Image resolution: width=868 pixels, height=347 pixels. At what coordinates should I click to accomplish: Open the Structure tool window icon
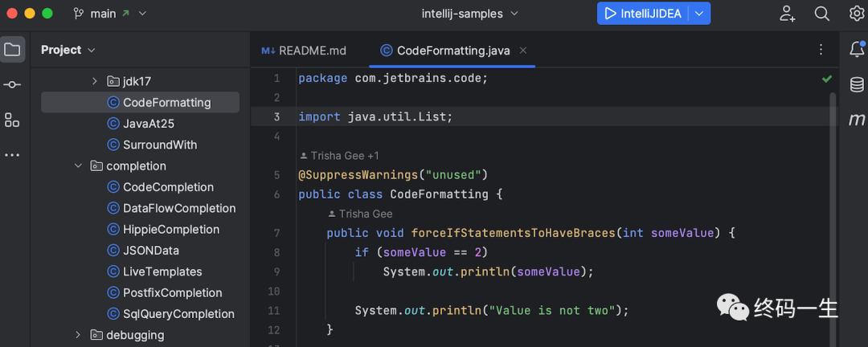click(12, 120)
